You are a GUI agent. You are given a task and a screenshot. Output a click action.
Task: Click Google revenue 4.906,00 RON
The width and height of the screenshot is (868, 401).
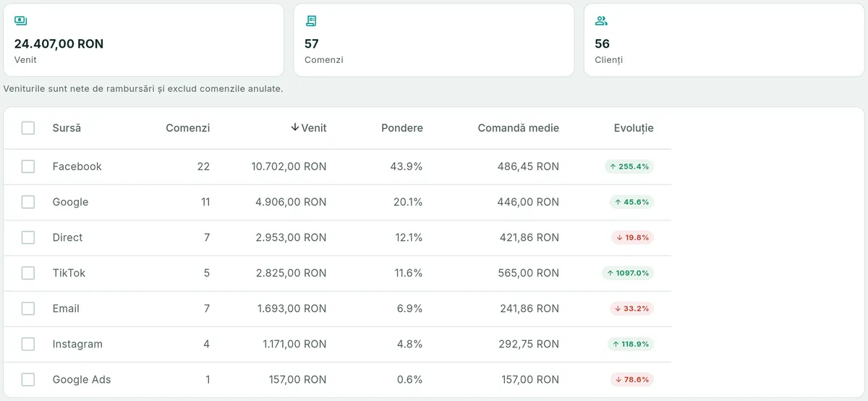click(291, 202)
